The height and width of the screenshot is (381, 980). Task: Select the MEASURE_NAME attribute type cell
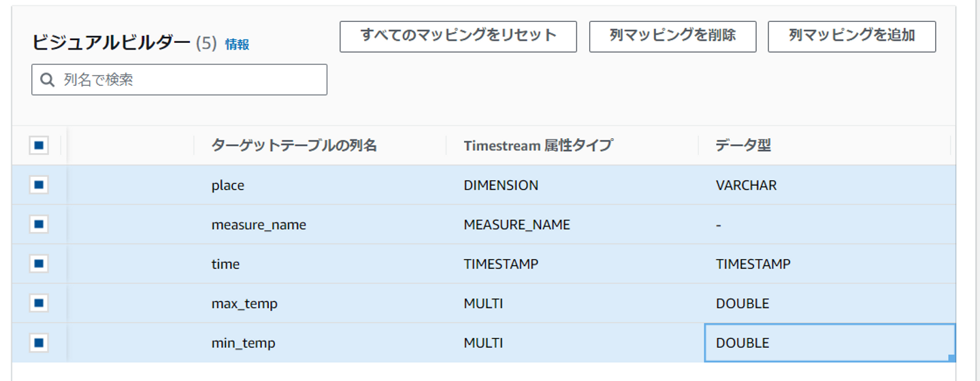[x=517, y=225]
